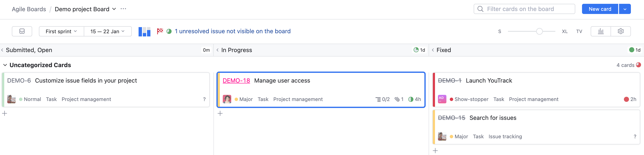Screen dimensions: 644x155
Task: Open the DEMO-18 issue link
Action: click(x=236, y=80)
